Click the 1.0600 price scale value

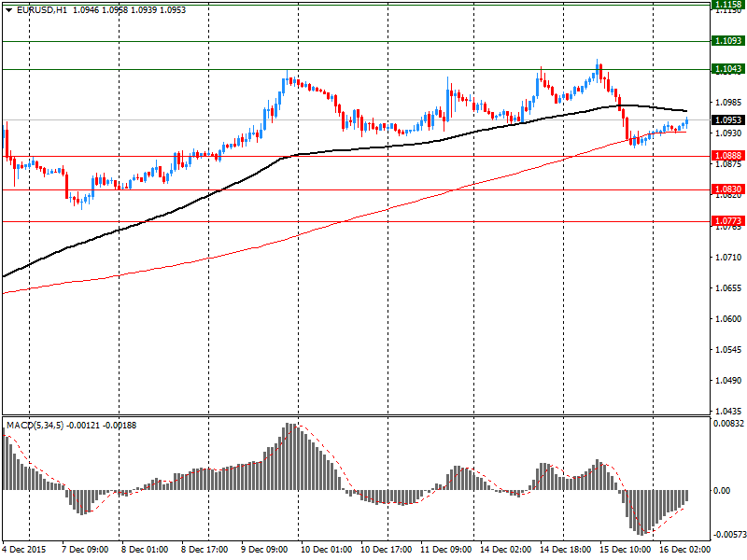728,319
